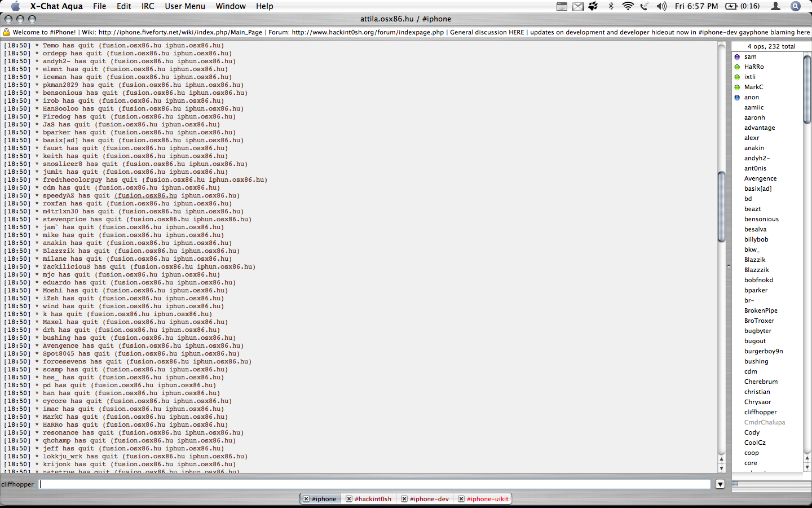Click the green status dot beside HaRRo in user list
Image resolution: width=812 pixels, height=508 pixels.
tap(737, 67)
